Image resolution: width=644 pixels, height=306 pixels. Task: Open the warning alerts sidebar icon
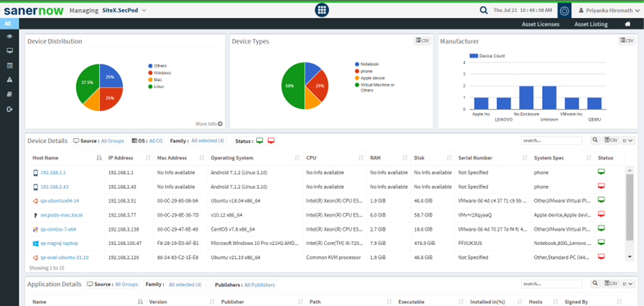(10, 80)
